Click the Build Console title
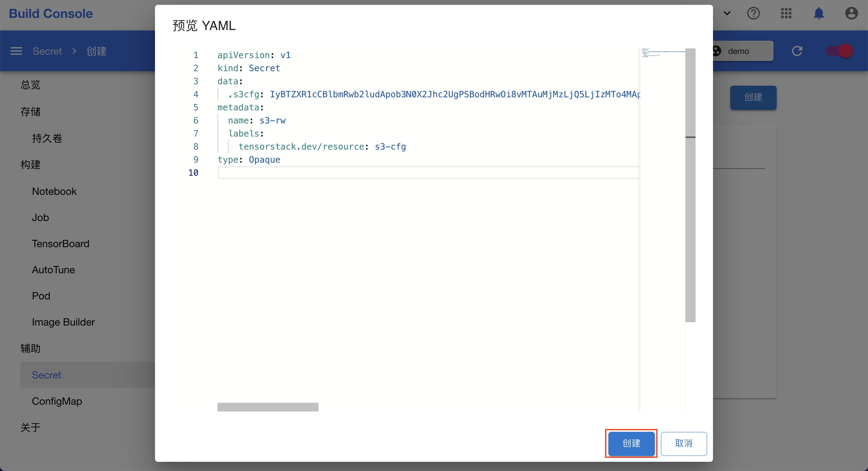 pos(51,14)
